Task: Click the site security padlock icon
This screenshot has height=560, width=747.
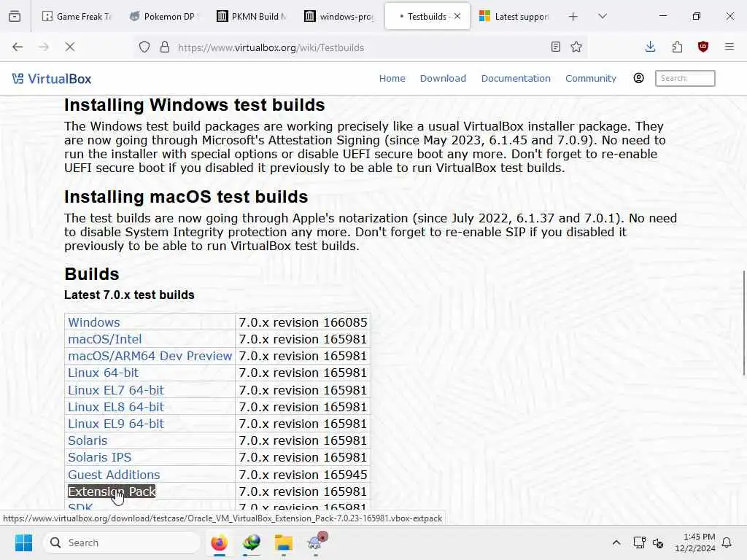Action: (165, 47)
